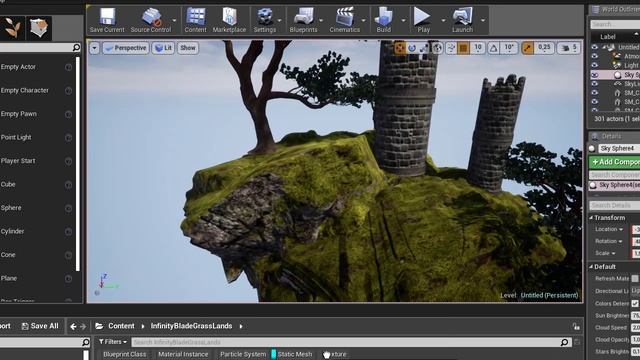
Task: Click the Build toolbar icon
Action: click(x=384, y=20)
